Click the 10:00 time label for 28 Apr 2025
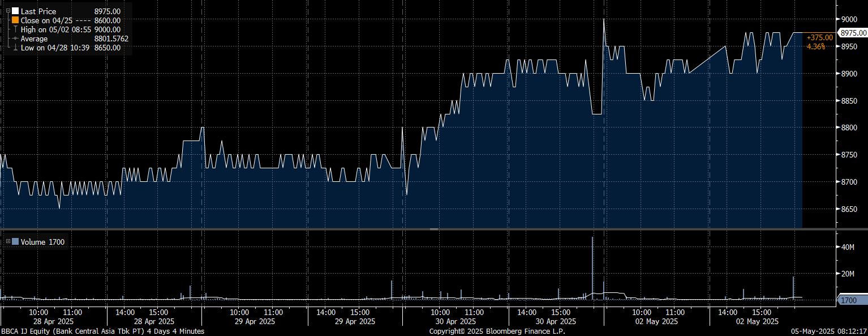Screen dimensions: 868x336 (x=38, y=312)
